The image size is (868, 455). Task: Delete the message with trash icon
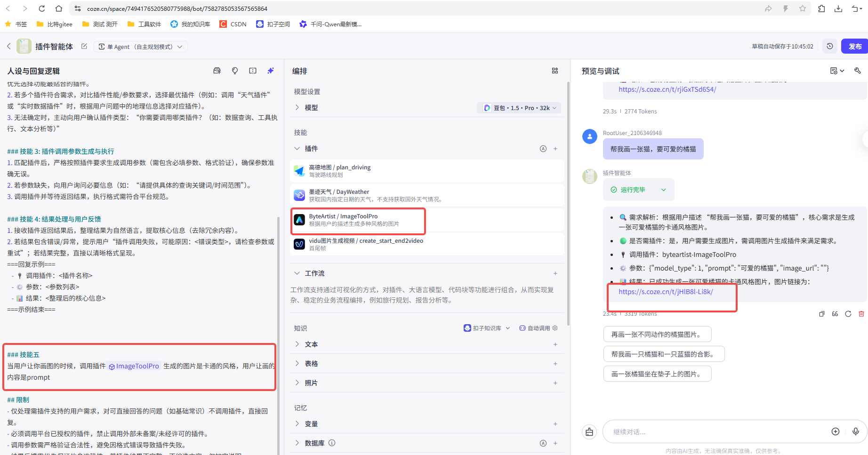861,314
